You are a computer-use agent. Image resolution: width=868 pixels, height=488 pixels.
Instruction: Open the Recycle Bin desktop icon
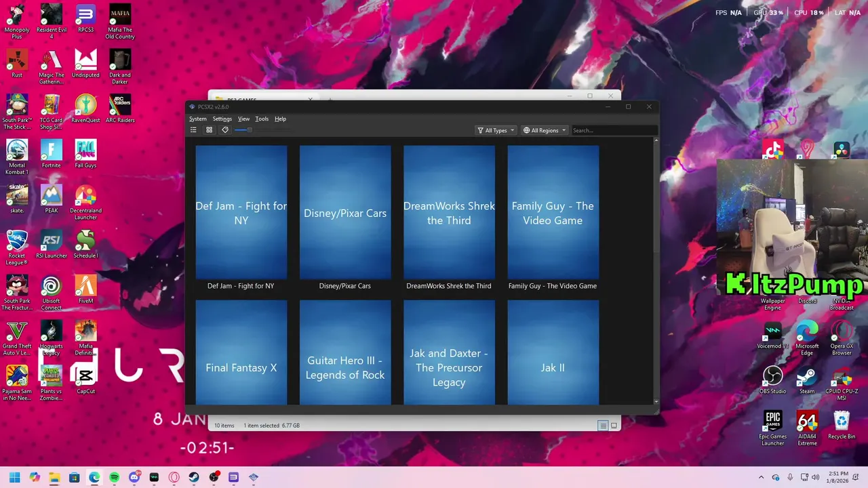842,425
